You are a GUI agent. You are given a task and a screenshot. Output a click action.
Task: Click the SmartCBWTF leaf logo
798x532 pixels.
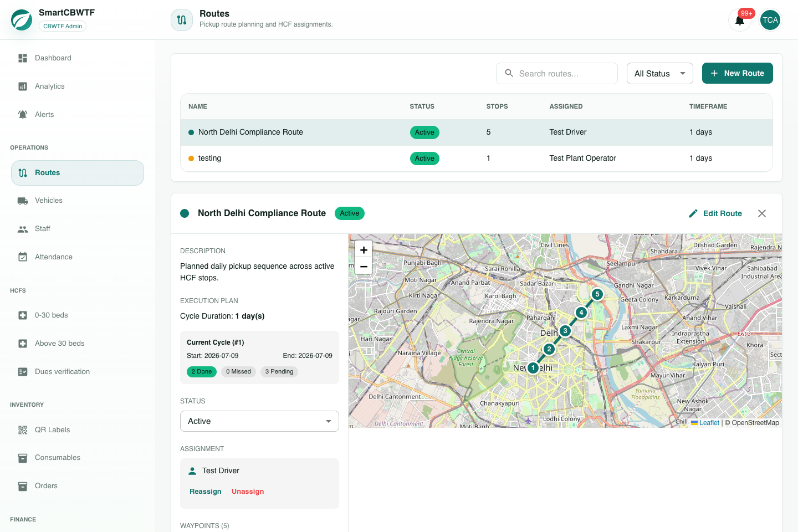(x=22, y=20)
